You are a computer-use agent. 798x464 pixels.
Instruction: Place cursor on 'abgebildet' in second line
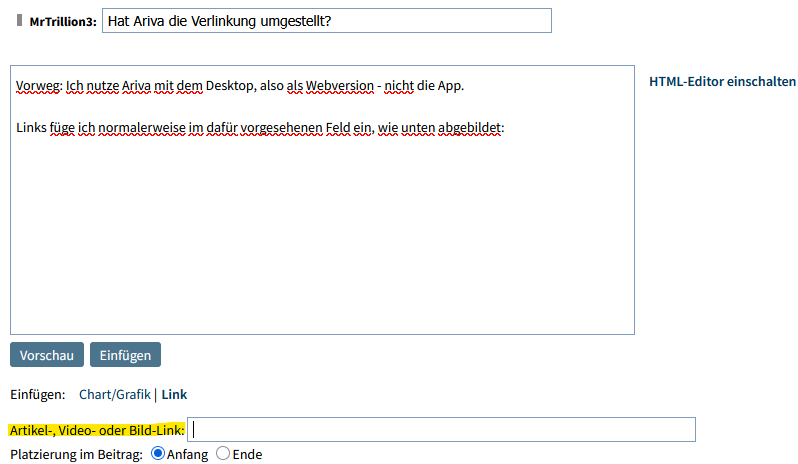pyautogui.click(x=469, y=129)
